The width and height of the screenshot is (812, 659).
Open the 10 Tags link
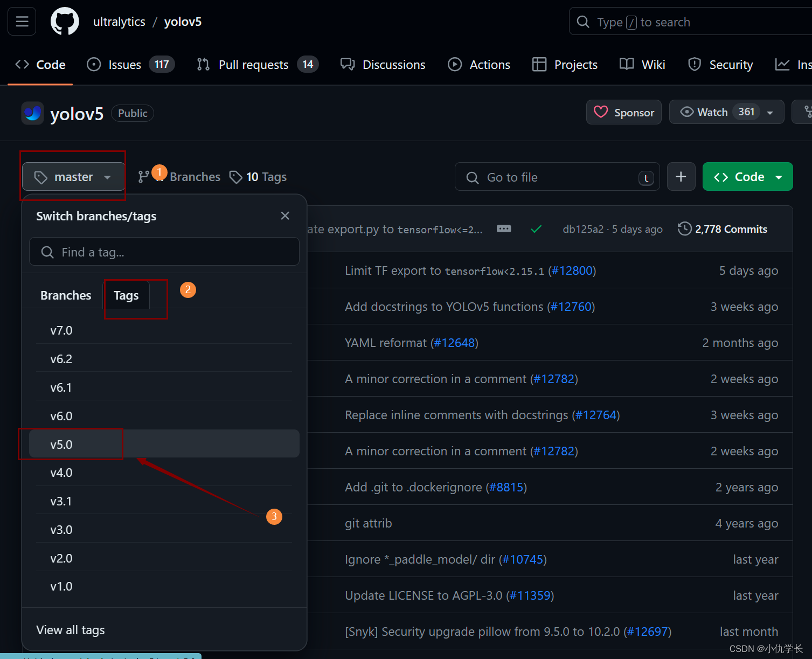(258, 177)
